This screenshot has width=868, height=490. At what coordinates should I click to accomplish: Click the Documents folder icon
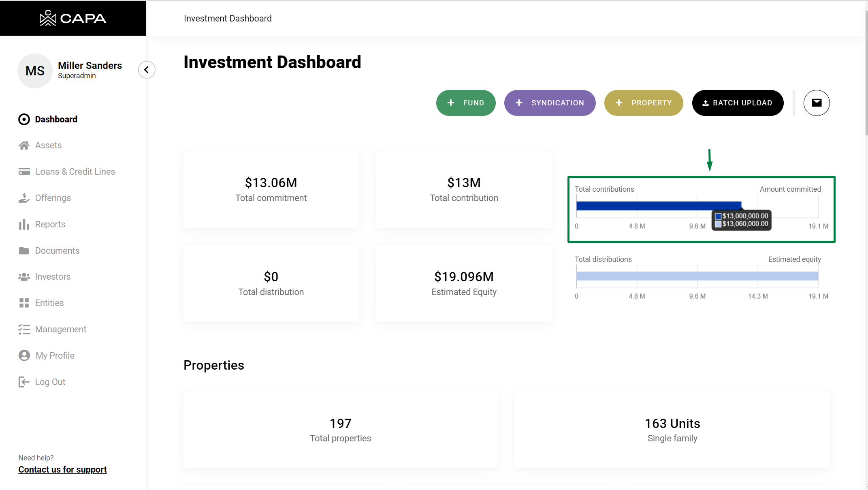(x=24, y=251)
